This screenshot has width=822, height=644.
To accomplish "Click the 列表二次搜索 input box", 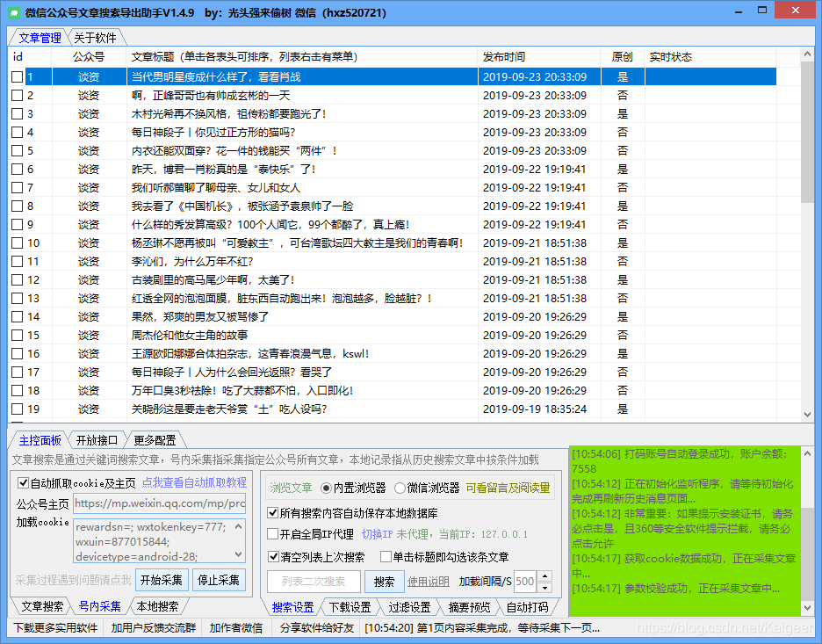I will pyautogui.click(x=314, y=581).
